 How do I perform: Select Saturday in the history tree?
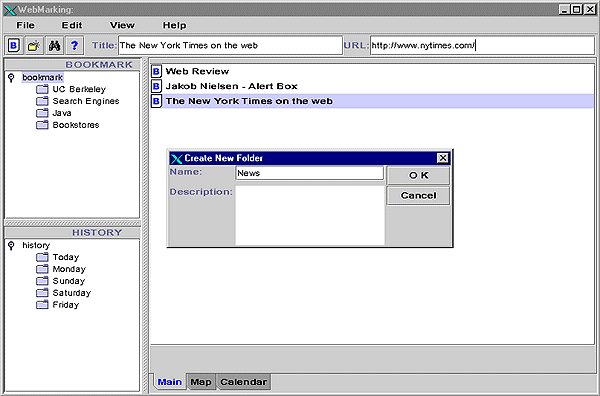[x=72, y=293]
